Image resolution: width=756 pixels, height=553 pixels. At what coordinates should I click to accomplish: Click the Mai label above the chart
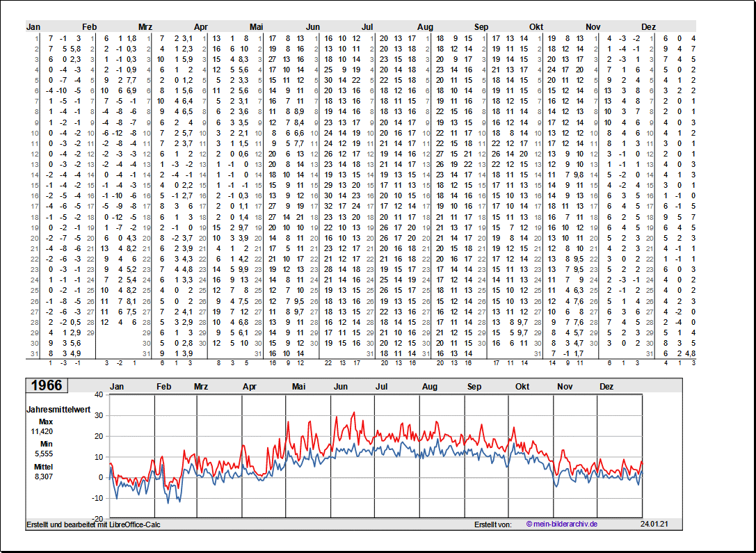point(299,387)
